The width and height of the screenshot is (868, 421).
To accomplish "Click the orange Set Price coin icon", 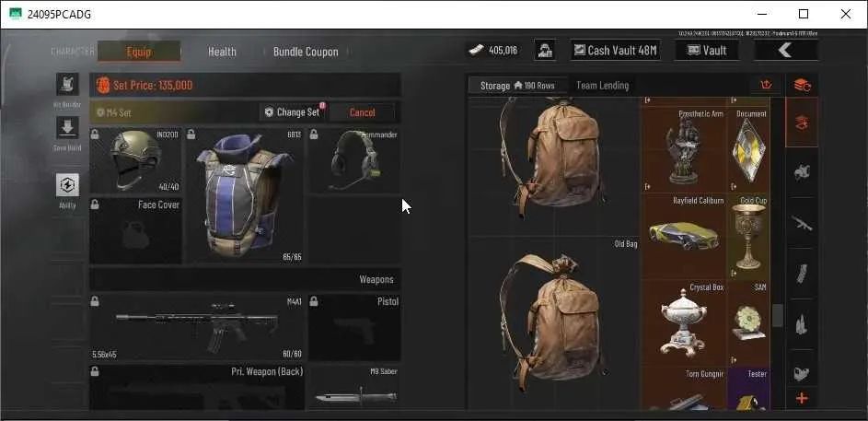I will (x=103, y=86).
